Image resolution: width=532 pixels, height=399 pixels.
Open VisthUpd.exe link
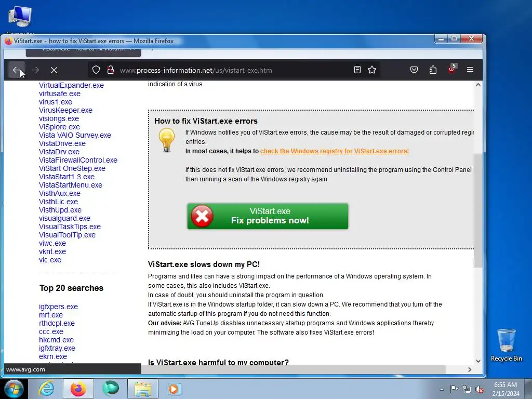click(x=60, y=210)
